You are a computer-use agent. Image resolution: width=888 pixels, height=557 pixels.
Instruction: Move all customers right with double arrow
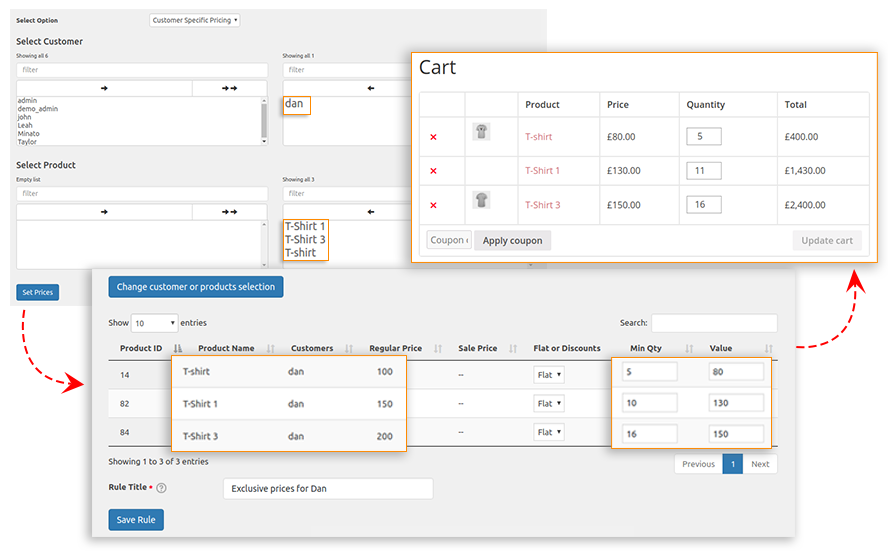coord(229,88)
